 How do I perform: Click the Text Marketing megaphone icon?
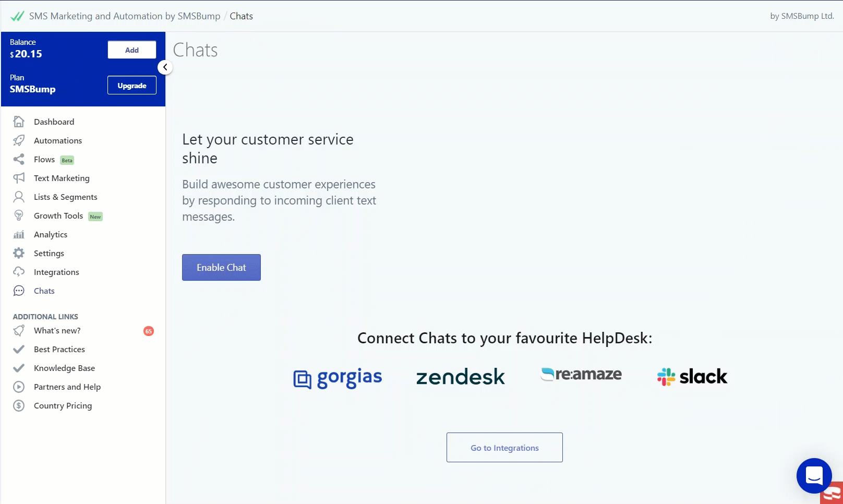(x=19, y=178)
